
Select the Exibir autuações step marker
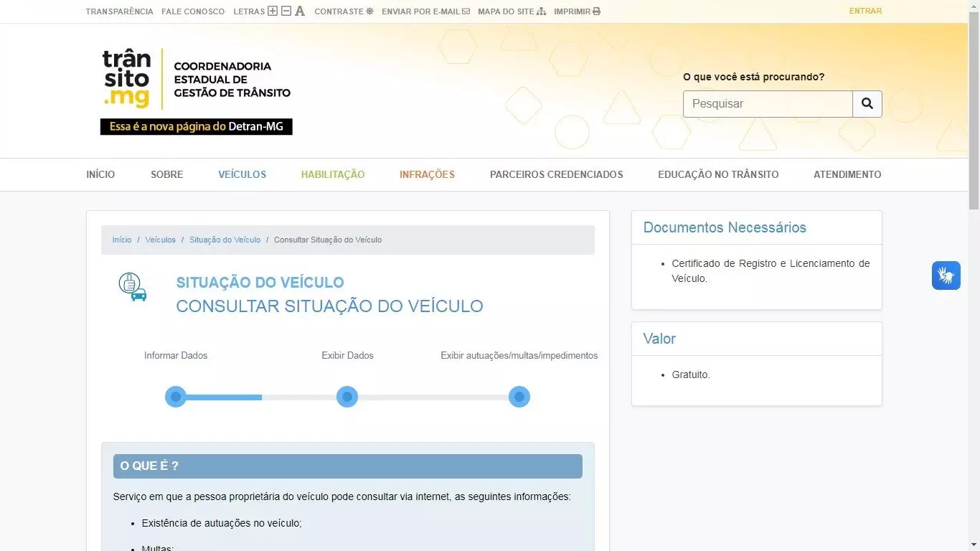[x=519, y=397]
